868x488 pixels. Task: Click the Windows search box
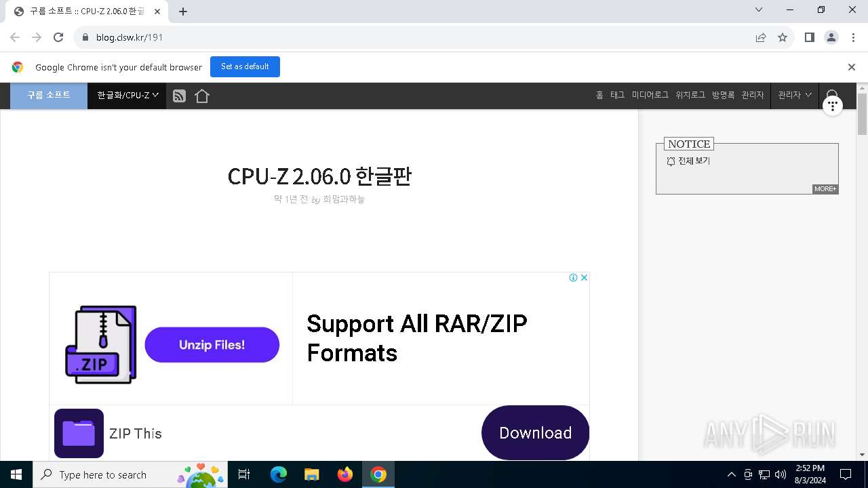coord(129,474)
